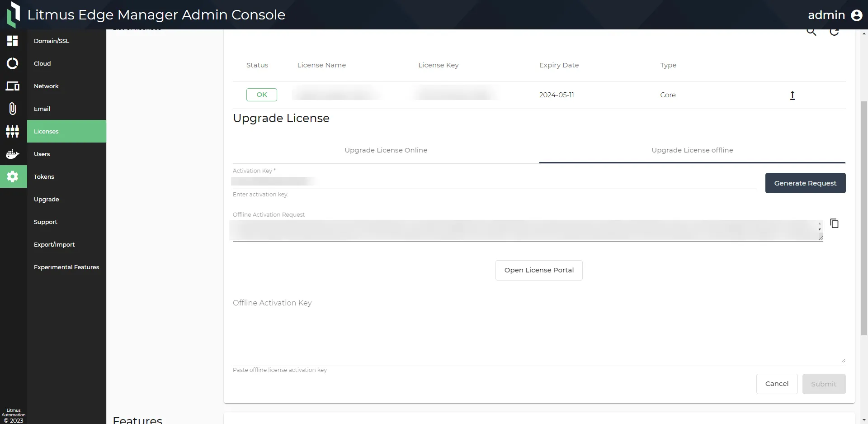
Task: Select the settings gear icon in sidebar
Action: [x=13, y=176]
